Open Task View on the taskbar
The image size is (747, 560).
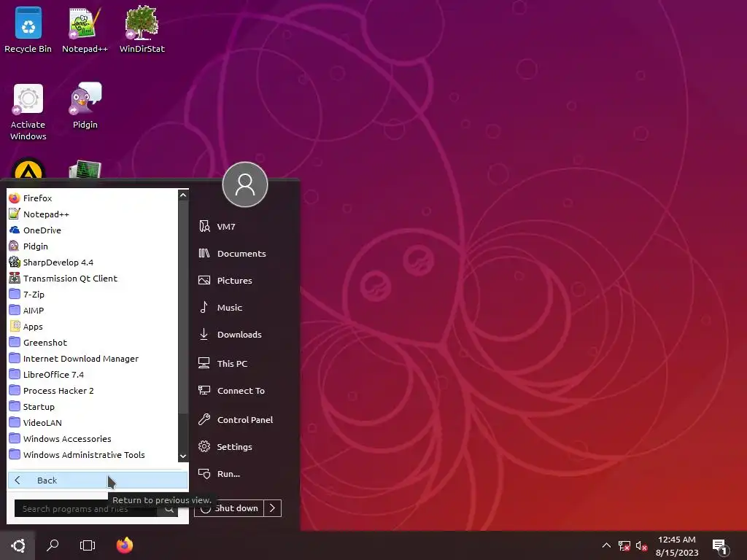(x=88, y=545)
